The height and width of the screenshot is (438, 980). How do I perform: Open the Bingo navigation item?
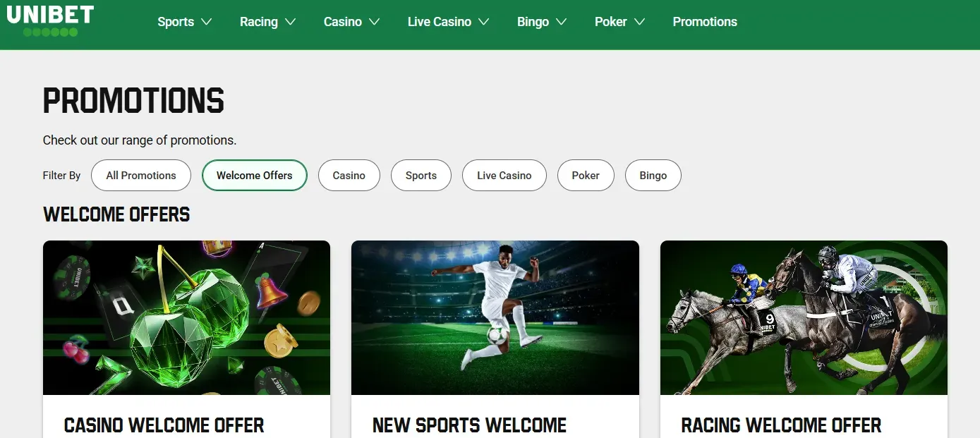[x=533, y=22]
